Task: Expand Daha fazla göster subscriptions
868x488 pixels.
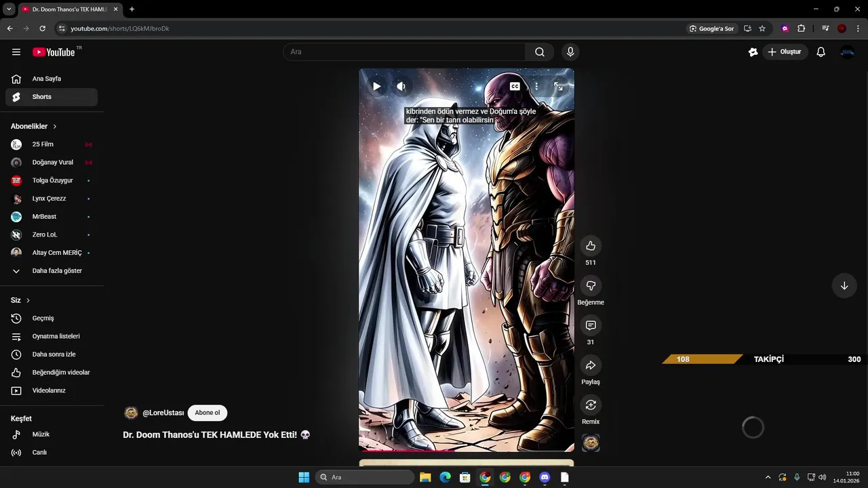Action: 52,271
